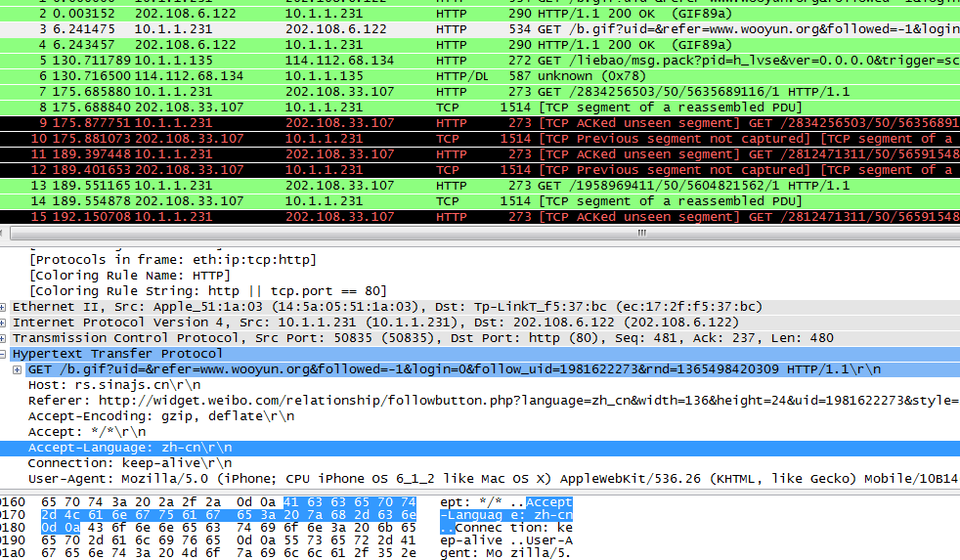Screen dimensions: 960x560
Task: Expand the GET /b.gif request line
Action: point(18,369)
